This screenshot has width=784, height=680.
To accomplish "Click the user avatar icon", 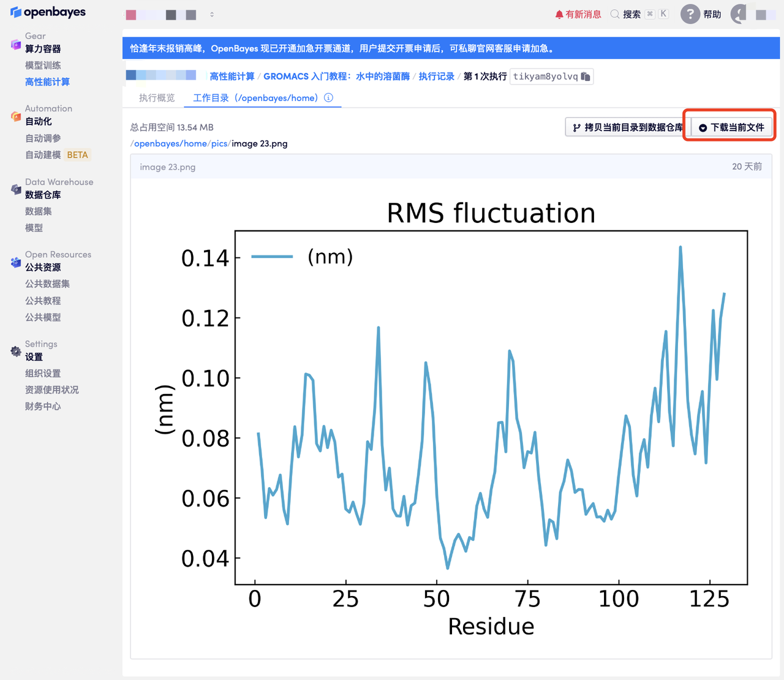I will [739, 14].
